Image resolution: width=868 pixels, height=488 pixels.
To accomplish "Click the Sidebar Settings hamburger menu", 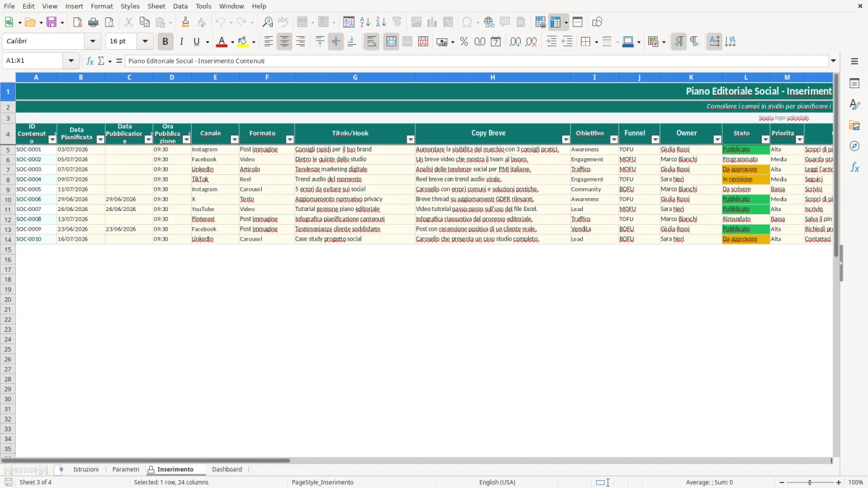I will click(854, 61).
